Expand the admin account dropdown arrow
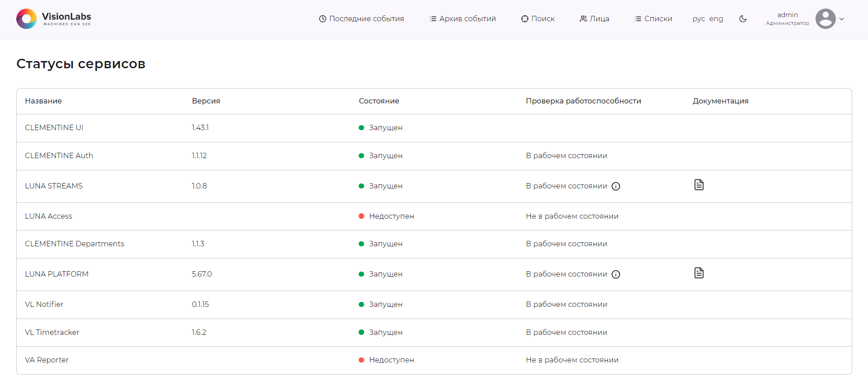The height and width of the screenshot is (381, 868). (842, 19)
